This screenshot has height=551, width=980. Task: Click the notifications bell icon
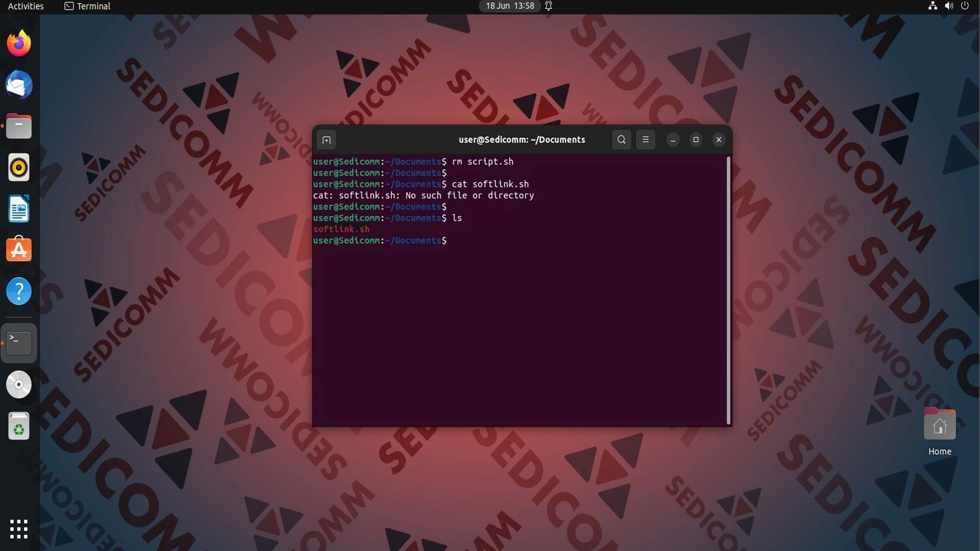[549, 6]
